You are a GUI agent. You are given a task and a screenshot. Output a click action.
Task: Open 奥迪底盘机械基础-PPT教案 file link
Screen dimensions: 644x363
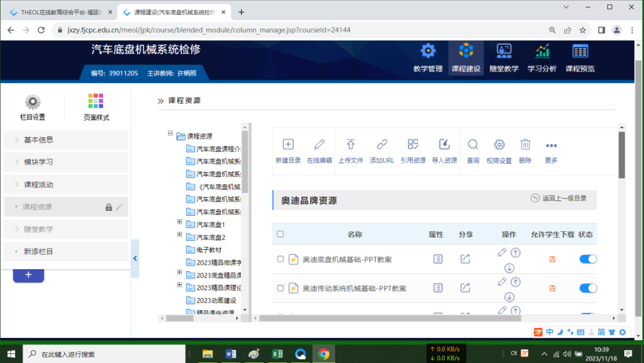(347, 259)
